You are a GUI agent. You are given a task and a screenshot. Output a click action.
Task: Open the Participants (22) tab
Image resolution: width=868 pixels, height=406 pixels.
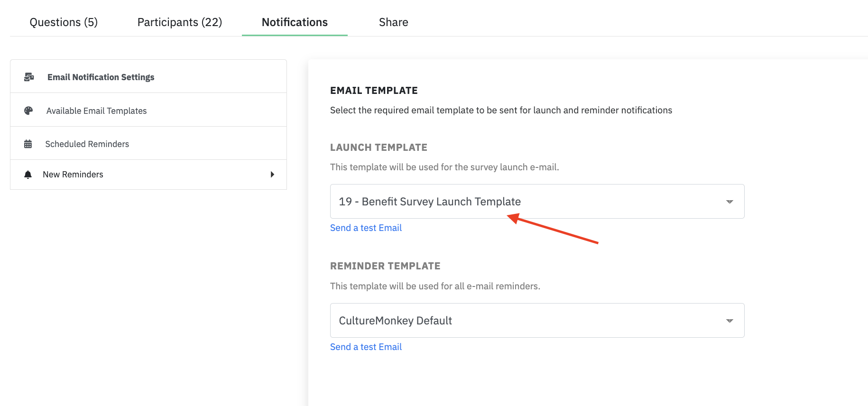[180, 22]
